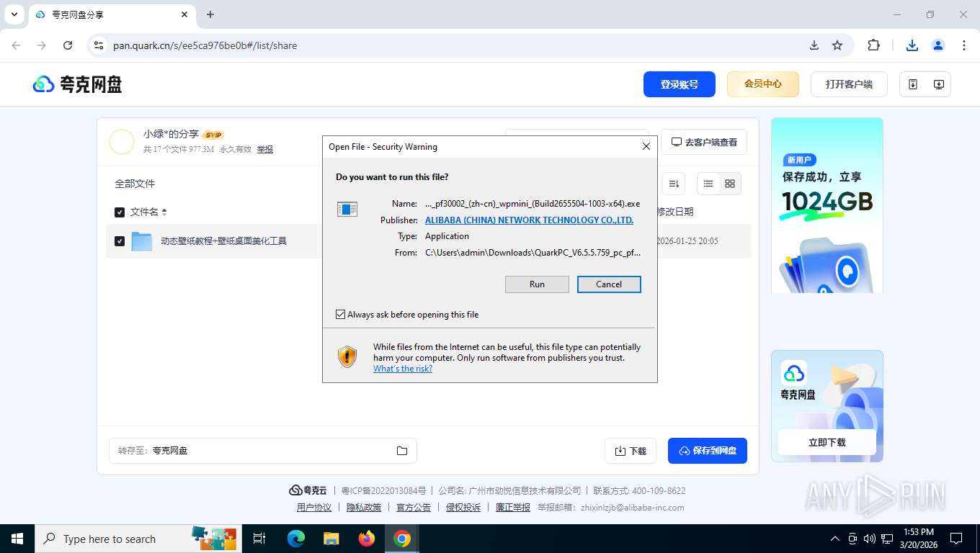Click the site information icon in address bar
Screen dimensions: 980x553
99,45
